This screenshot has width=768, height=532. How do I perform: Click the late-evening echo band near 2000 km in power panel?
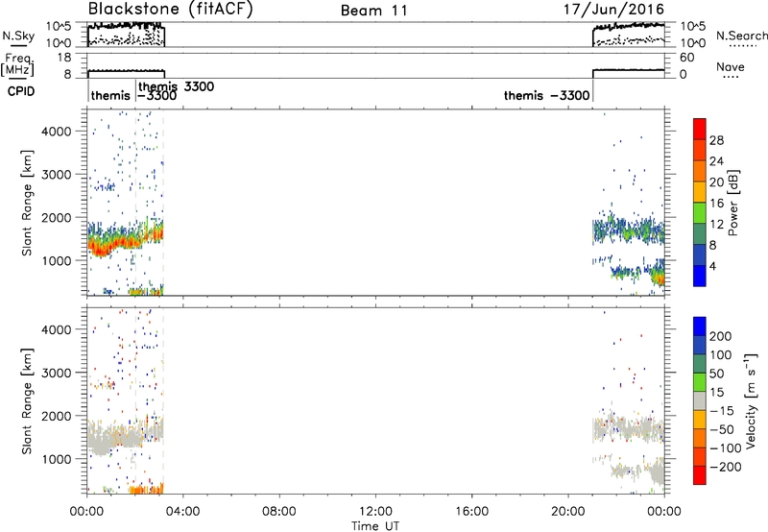[629, 230]
